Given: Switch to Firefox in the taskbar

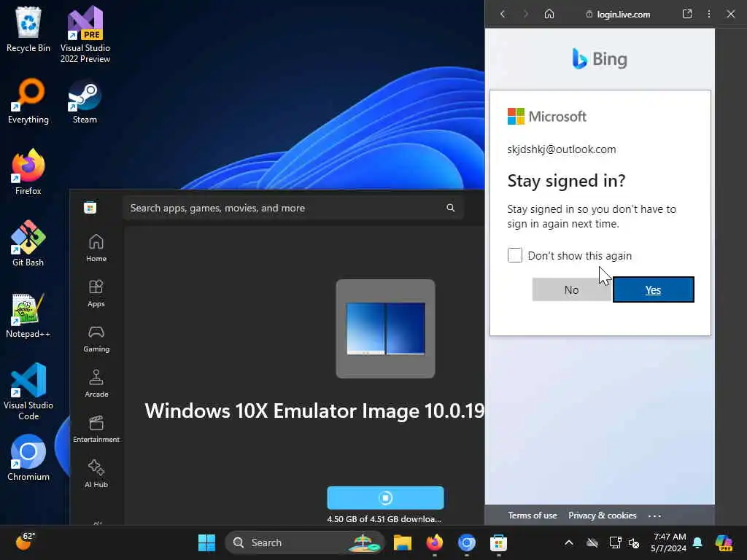Looking at the screenshot, I should [x=435, y=542].
